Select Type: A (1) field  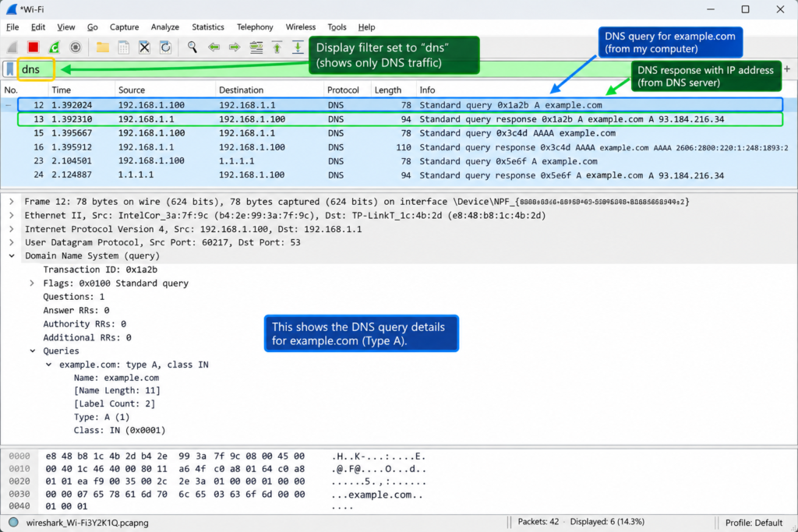(x=102, y=417)
